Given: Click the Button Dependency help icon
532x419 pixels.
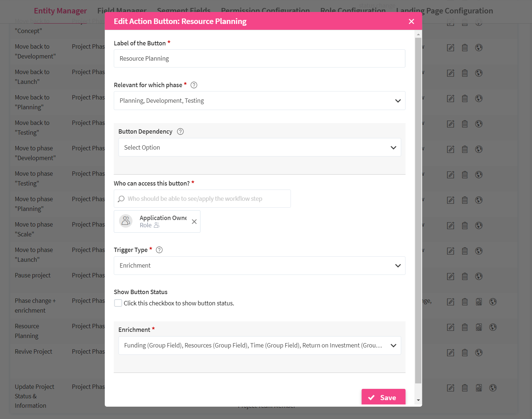Looking at the screenshot, I should coord(180,131).
